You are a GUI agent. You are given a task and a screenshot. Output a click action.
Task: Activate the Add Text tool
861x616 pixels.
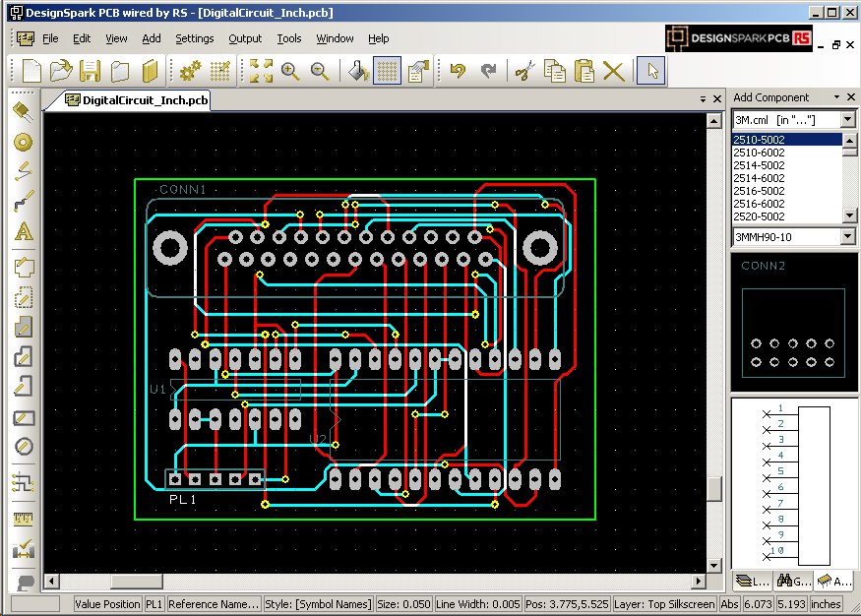pyautogui.click(x=23, y=233)
